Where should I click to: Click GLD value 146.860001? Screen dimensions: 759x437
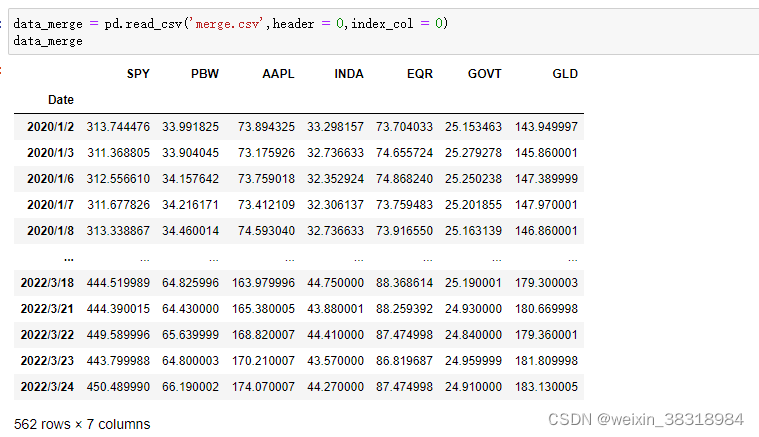pyautogui.click(x=546, y=231)
